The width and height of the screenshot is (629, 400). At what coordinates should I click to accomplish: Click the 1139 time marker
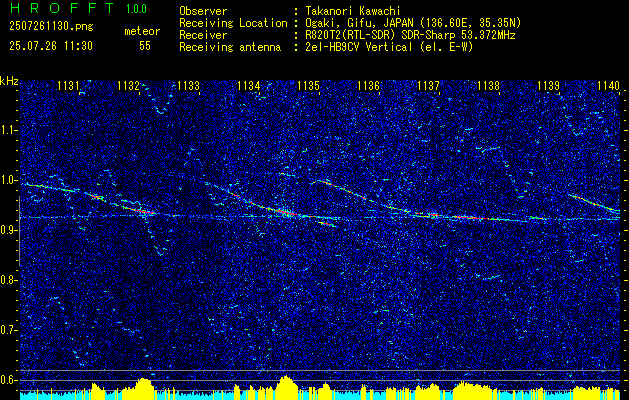(x=548, y=86)
